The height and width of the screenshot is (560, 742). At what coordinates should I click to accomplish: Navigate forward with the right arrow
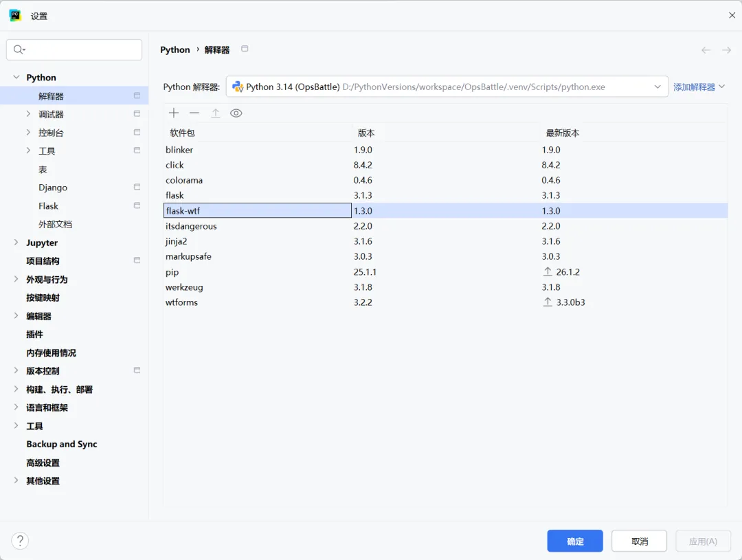(726, 50)
